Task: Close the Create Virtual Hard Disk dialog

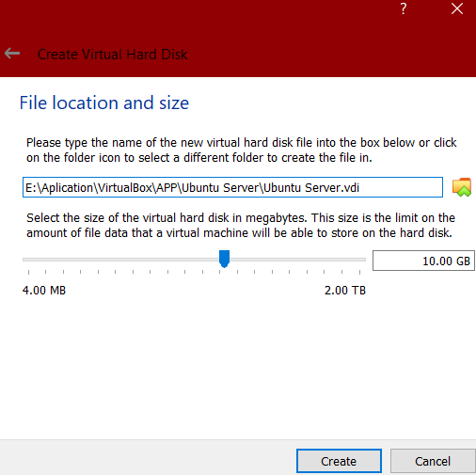Action: (x=457, y=8)
